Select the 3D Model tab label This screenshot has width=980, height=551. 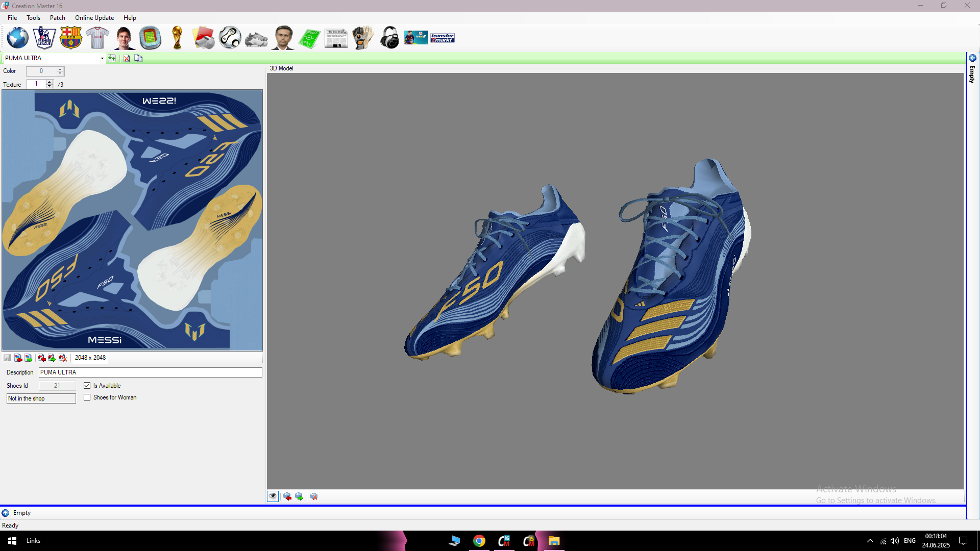coord(282,68)
